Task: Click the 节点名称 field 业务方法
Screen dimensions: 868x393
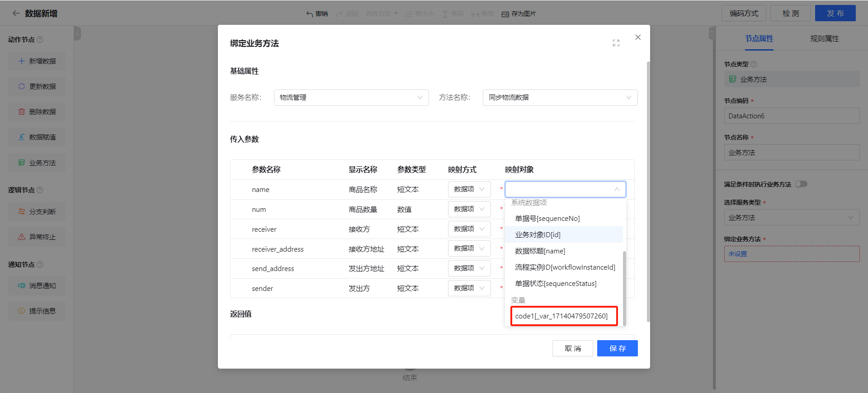Action: click(x=792, y=152)
